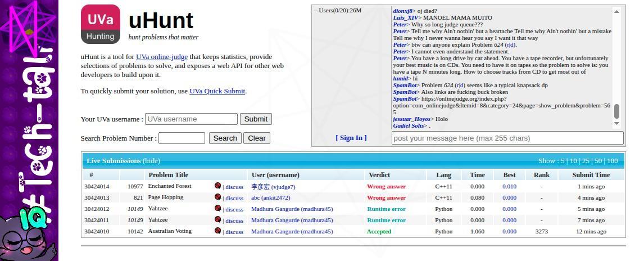Click Yahtzee title in submission 30424012 row
This screenshot has width=644, height=261.
pos(158,208)
